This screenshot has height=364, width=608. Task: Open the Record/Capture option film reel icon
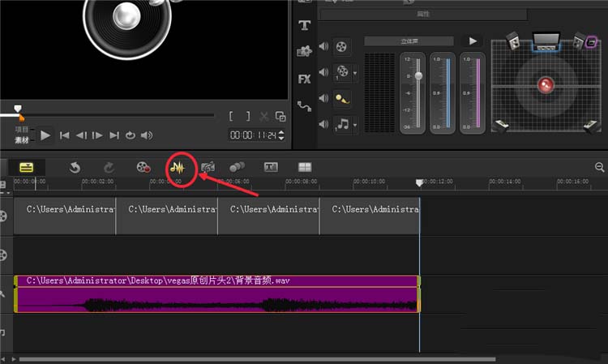pos(143,168)
